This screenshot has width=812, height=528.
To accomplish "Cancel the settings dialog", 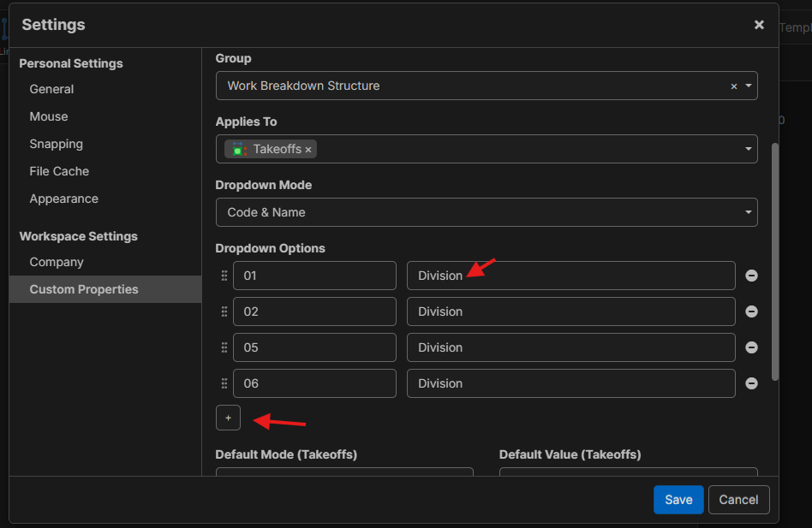I will coord(738,500).
